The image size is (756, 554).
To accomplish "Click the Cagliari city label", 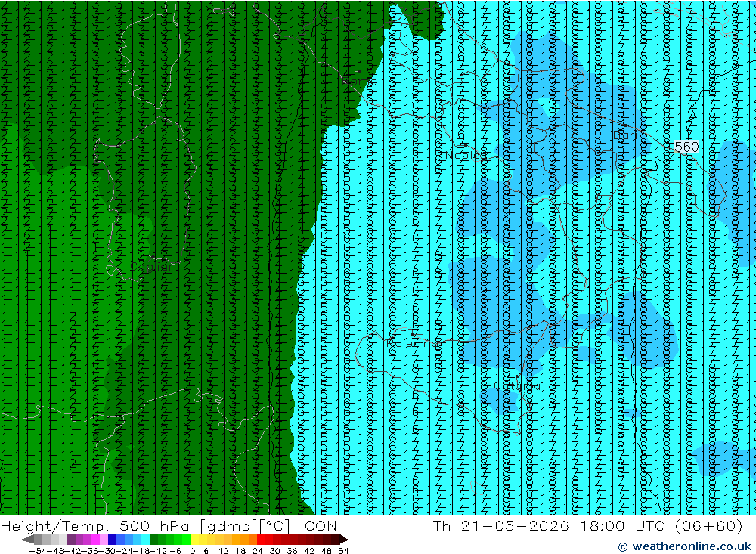I will (x=153, y=267).
